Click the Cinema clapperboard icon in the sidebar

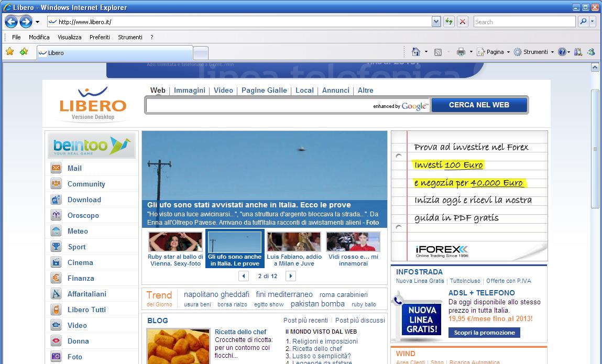click(x=56, y=262)
